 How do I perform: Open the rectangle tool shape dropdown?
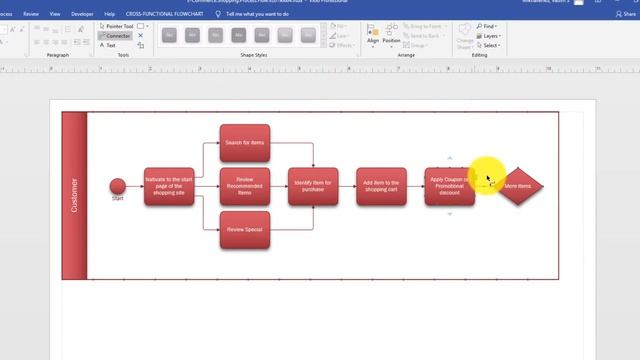tap(147, 26)
